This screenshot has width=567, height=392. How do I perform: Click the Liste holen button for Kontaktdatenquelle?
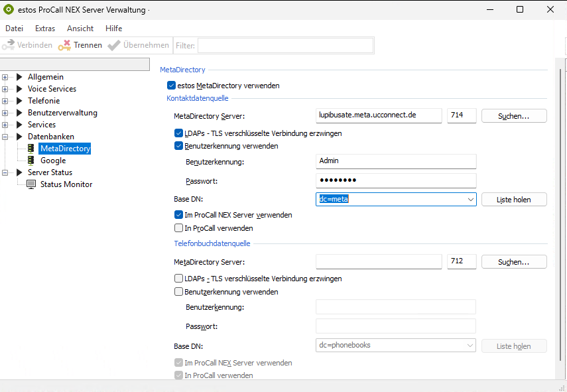(x=513, y=200)
